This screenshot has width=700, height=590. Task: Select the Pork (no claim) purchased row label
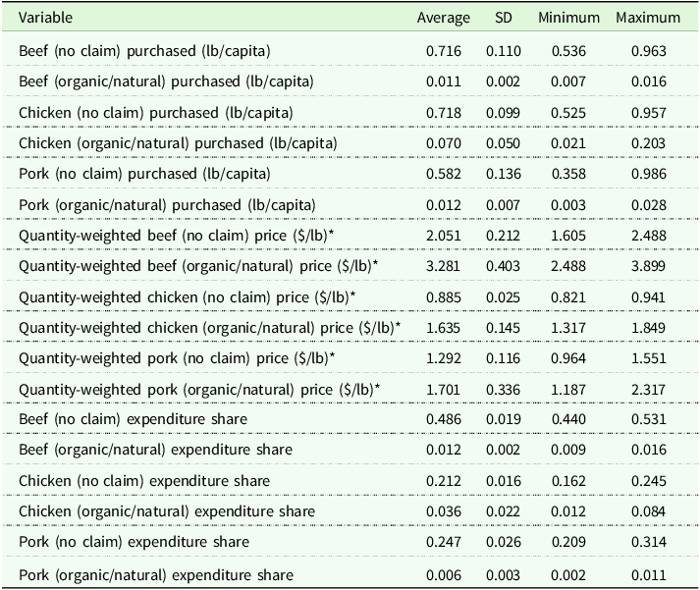pyautogui.click(x=144, y=174)
